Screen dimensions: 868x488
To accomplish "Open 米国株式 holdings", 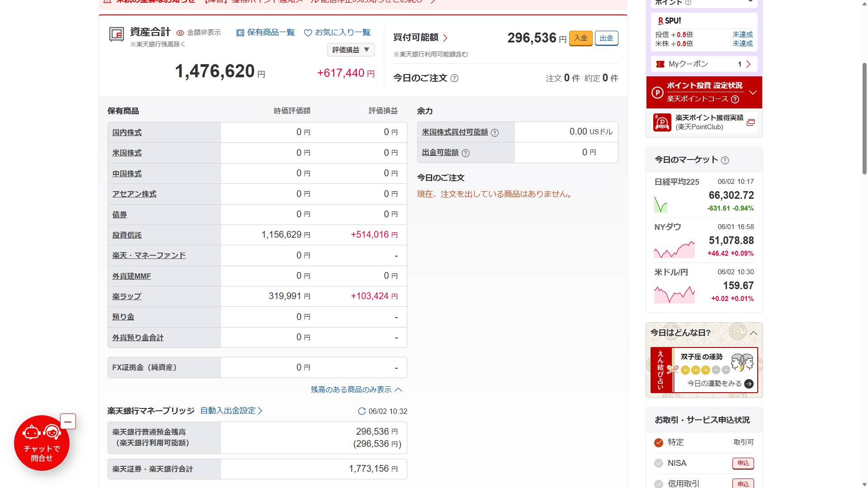I will click(x=127, y=153).
